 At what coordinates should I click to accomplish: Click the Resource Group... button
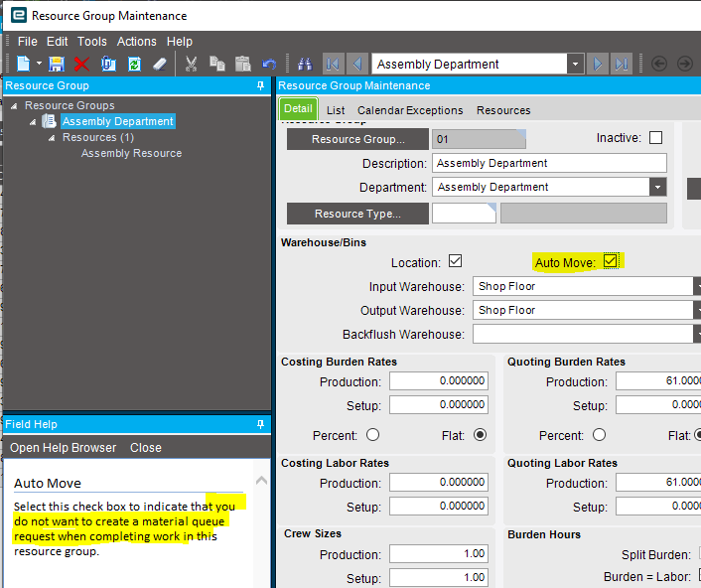[357, 139]
